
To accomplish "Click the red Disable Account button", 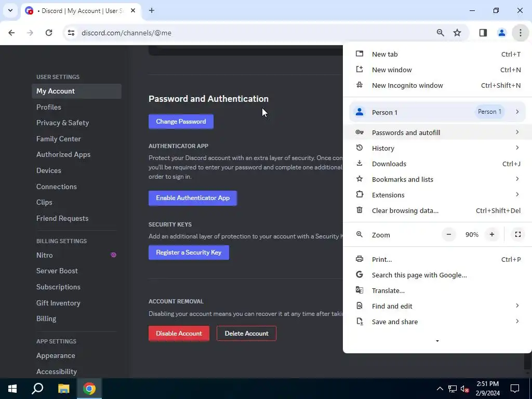I will click(x=179, y=334).
